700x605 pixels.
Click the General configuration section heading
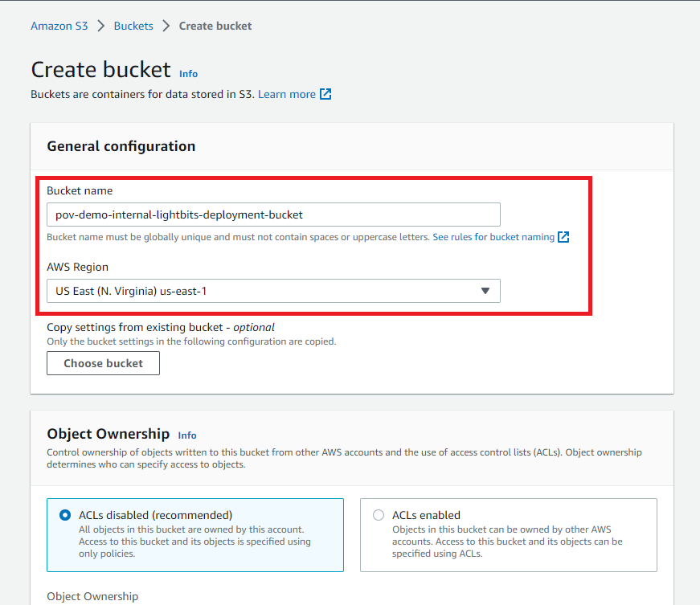121,146
